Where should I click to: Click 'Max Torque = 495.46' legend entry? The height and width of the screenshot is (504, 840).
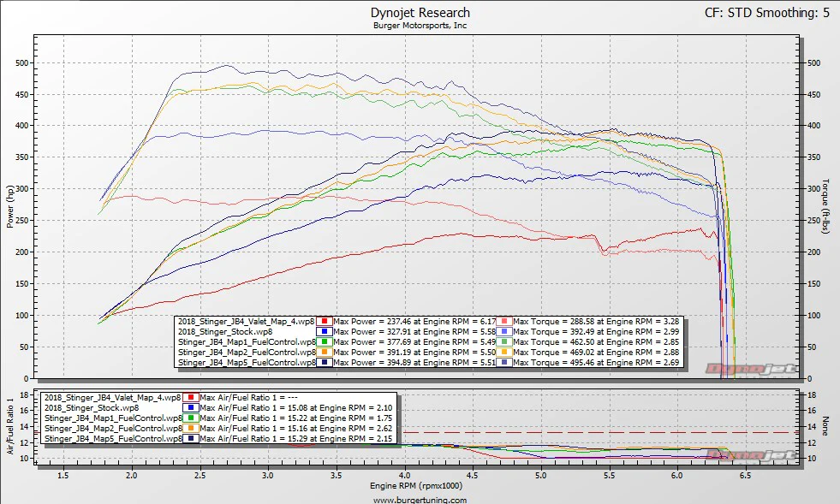pyautogui.click(x=596, y=362)
